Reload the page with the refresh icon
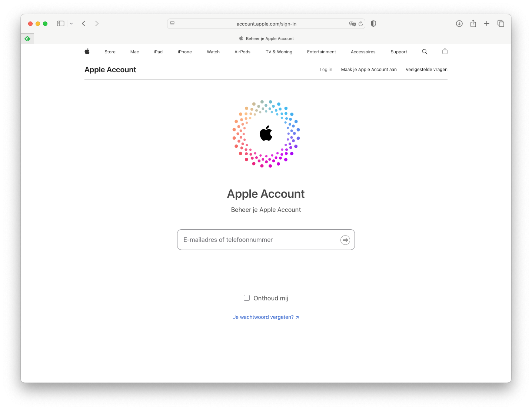The image size is (532, 410). pos(360,24)
